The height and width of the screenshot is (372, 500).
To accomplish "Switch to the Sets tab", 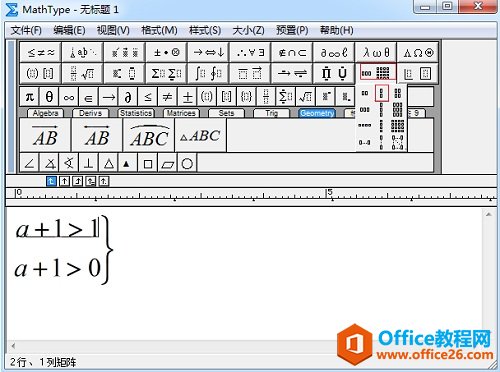I will pyautogui.click(x=226, y=113).
